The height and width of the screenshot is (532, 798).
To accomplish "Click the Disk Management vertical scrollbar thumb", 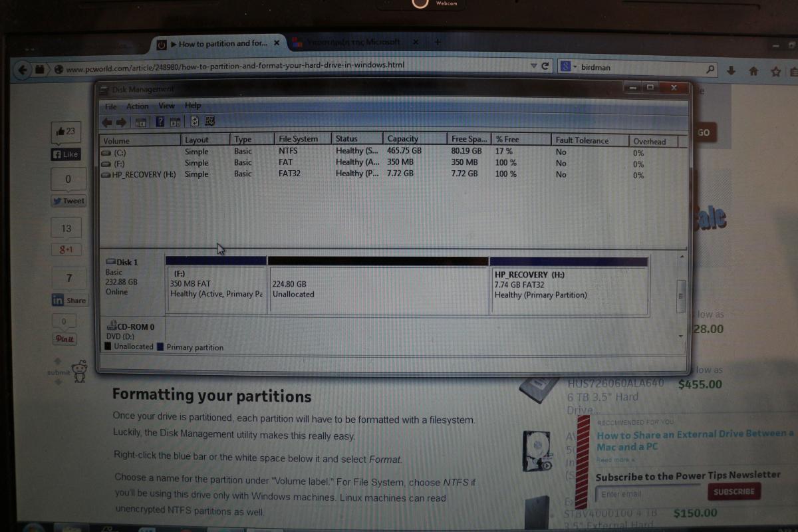I will tap(680, 297).
